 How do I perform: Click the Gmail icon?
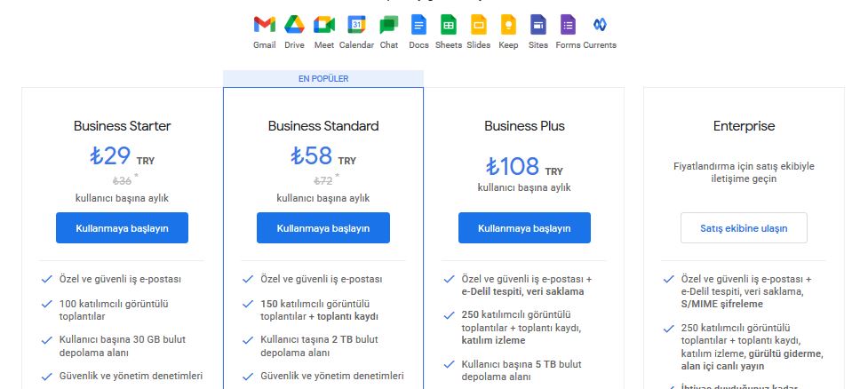tap(265, 24)
